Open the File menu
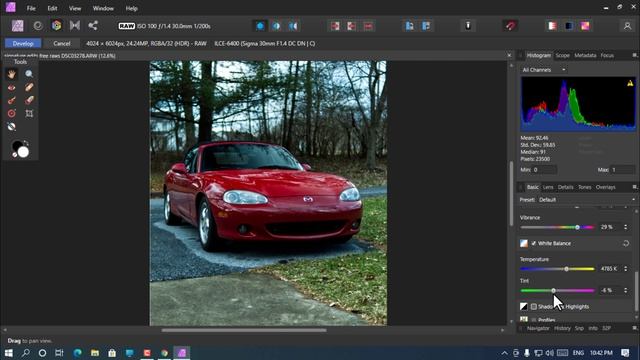 31,8
